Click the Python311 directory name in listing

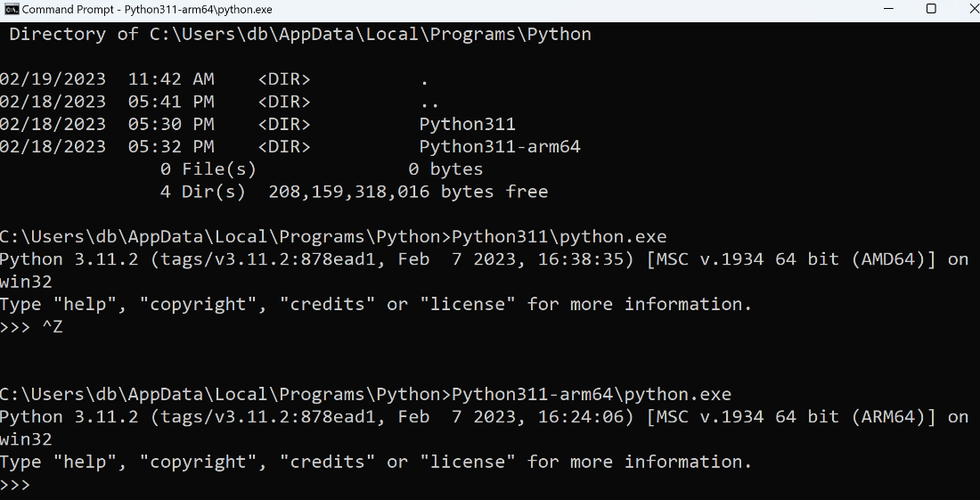pyautogui.click(x=468, y=124)
